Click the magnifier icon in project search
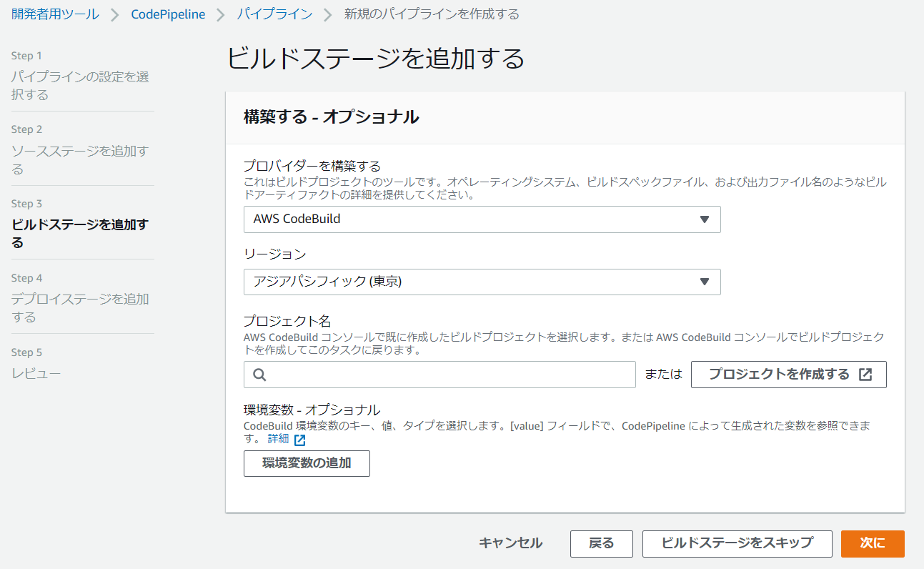The height and width of the screenshot is (569, 924). pyautogui.click(x=259, y=375)
